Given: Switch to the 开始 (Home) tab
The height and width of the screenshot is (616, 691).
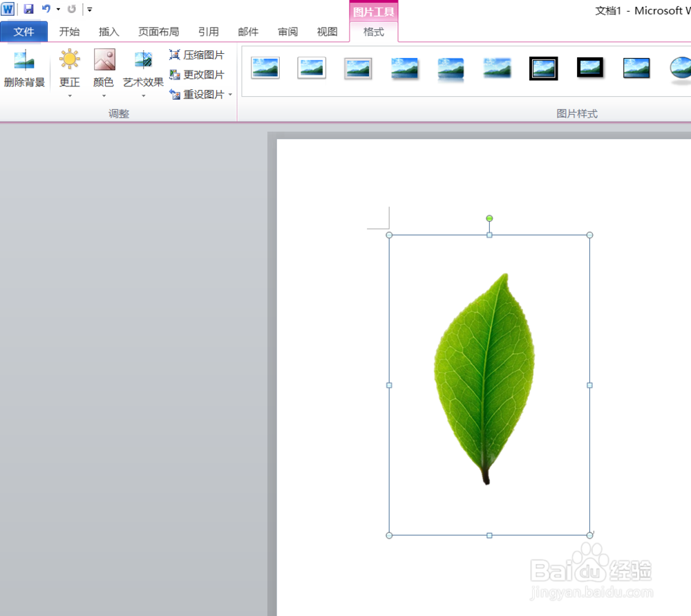Looking at the screenshot, I should [70, 32].
